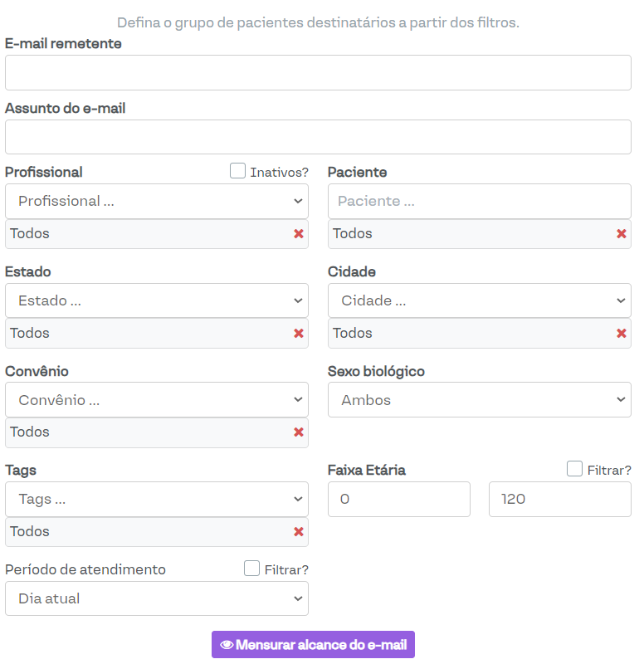Image resolution: width=644 pixels, height=664 pixels.
Task: Enable the Inativos checkbox
Action: coord(238,171)
